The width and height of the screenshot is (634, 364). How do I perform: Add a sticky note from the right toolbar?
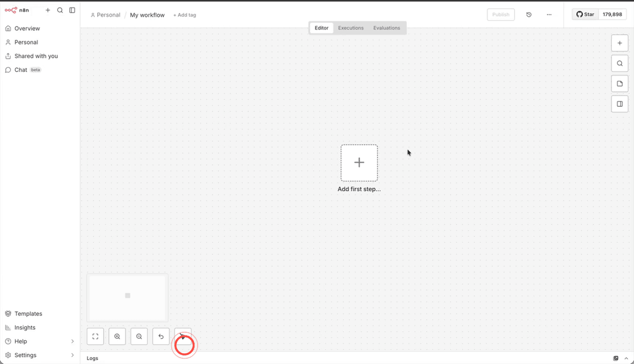[x=619, y=83]
